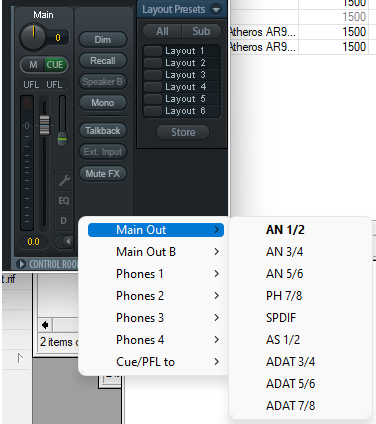The width and height of the screenshot is (376, 424).
Task: Select Layout 6 preset
Action: tap(182, 111)
